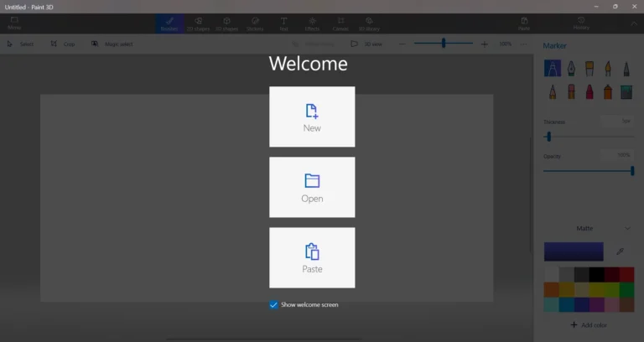Choose the bright red color swatch
Image resolution: width=644 pixels, height=342 pixels.
pyautogui.click(x=626, y=275)
